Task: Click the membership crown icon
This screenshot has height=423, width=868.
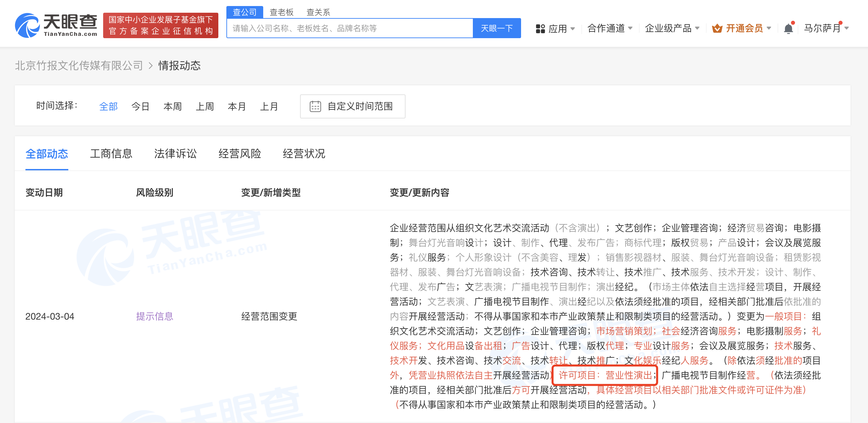Action: [x=717, y=29]
